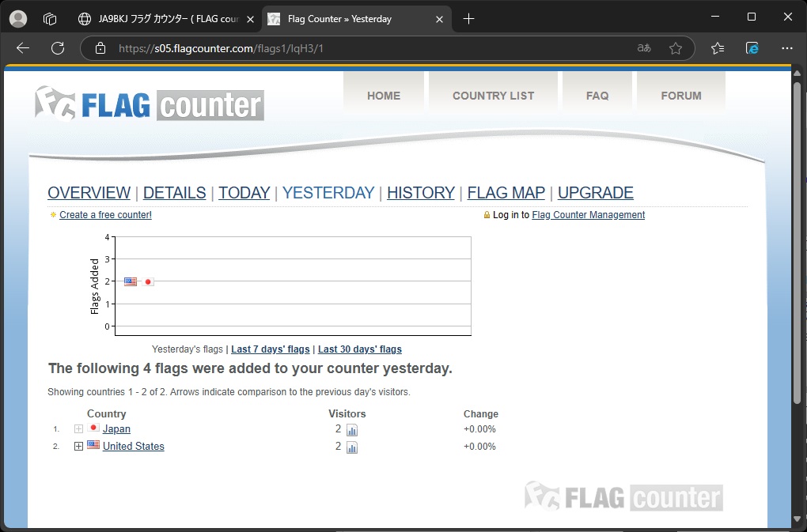This screenshot has width=807, height=532.
Task: Follow the Create a free counter link
Action: click(105, 215)
